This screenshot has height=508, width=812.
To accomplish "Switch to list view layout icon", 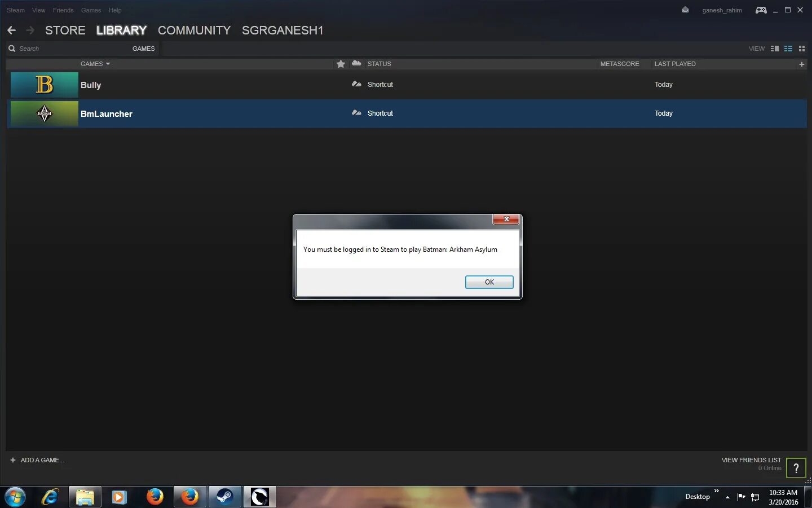I will 788,49.
